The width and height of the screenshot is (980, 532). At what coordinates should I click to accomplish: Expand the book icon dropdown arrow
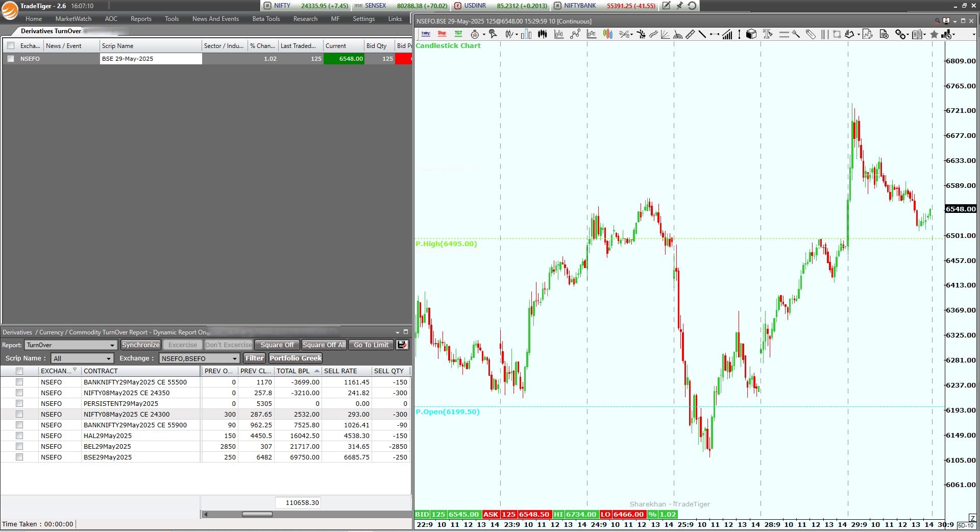tap(925, 35)
